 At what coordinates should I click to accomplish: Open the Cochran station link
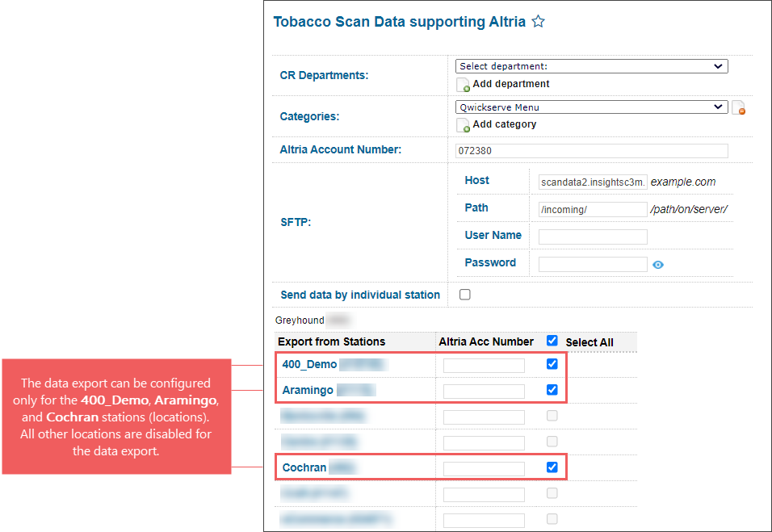[x=304, y=467]
